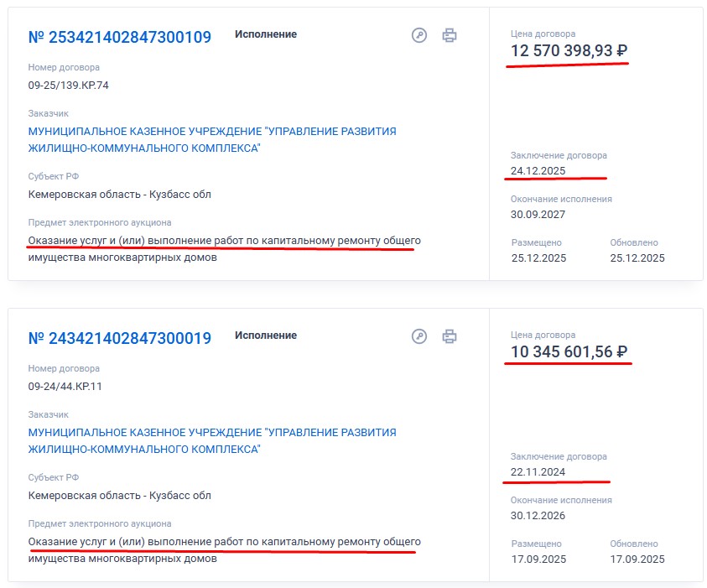Open the signature key icon of contract 243421402847300019
707x588 pixels.
418,336
